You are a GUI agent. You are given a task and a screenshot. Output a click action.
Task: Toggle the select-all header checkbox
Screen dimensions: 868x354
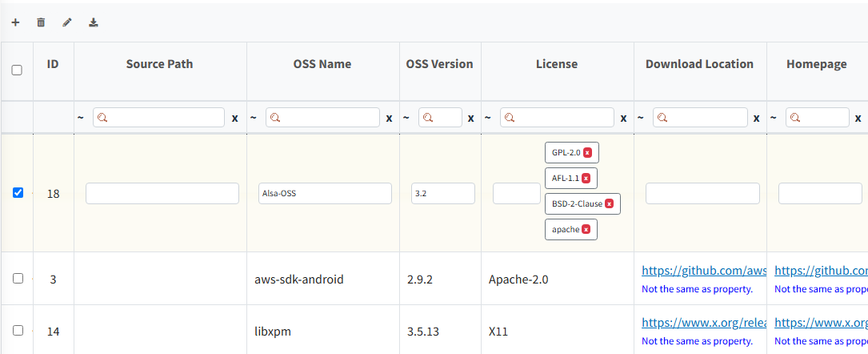(17, 70)
